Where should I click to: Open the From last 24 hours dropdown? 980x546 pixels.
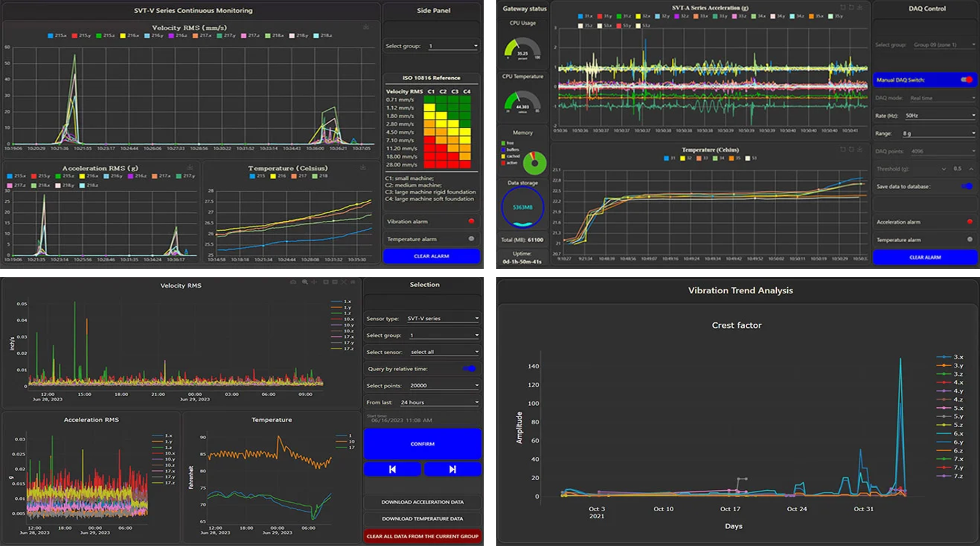click(440, 403)
